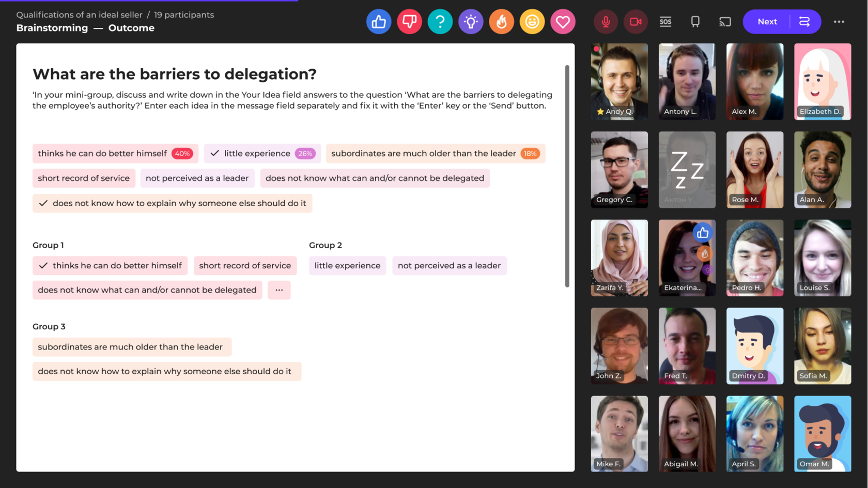The height and width of the screenshot is (488, 868).
Task: Send the smiley face reaction
Action: point(532,22)
